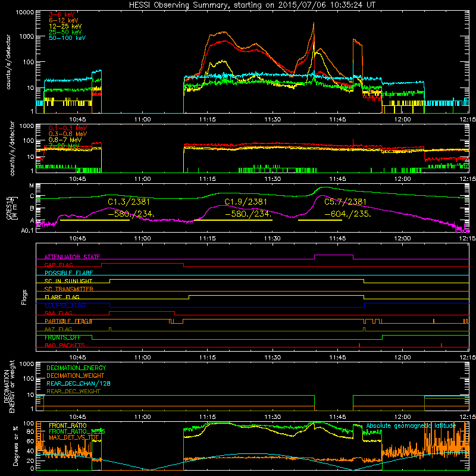Click the blue ECLIPSE_FLAG label
The height and width of the screenshot is (476, 476).
65,305
